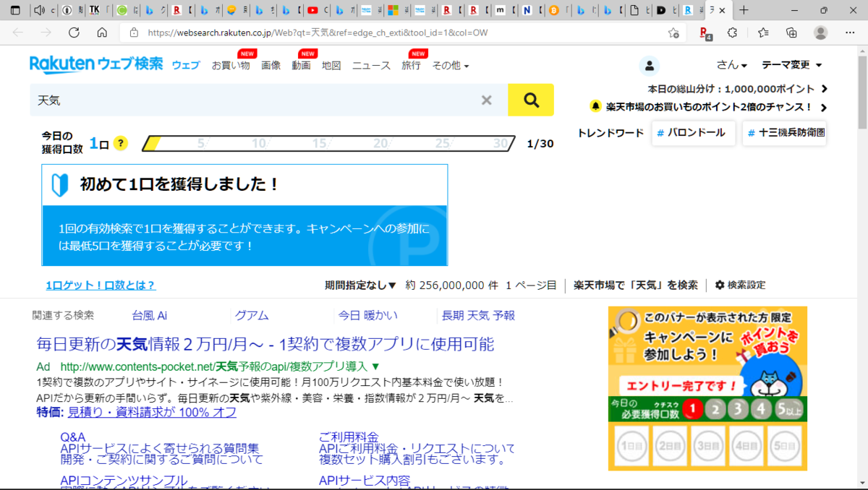Open browser settings and more menu
The height and width of the screenshot is (490, 868).
(x=850, y=33)
